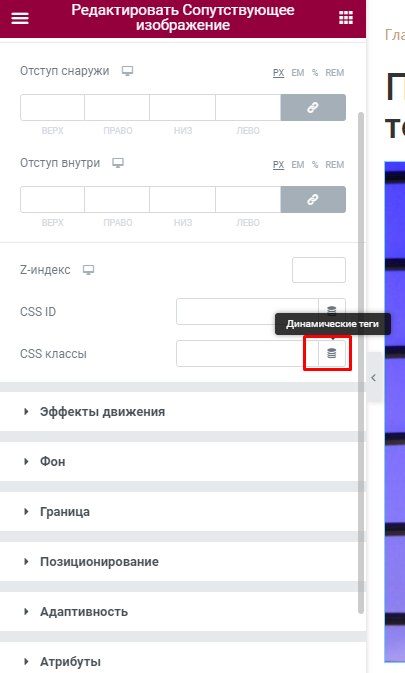Click responsive device icon next to Отступ снаружи
The height and width of the screenshot is (673, 405).
pyautogui.click(x=127, y=71)
